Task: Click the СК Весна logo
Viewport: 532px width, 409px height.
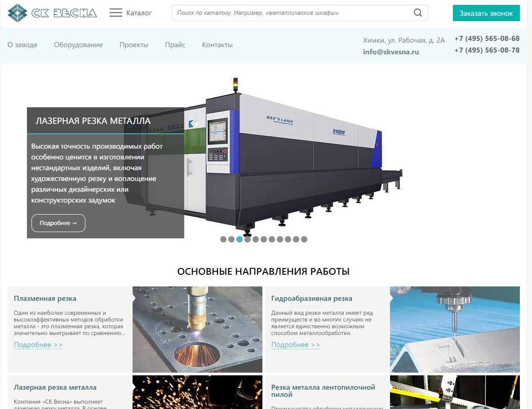Action: 52,13
